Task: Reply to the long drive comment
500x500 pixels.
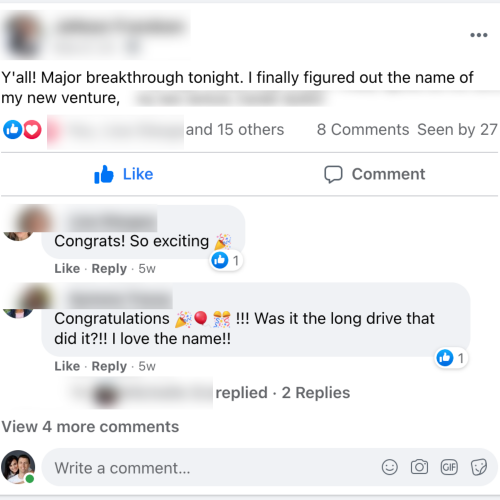Action: click(109, 366)
